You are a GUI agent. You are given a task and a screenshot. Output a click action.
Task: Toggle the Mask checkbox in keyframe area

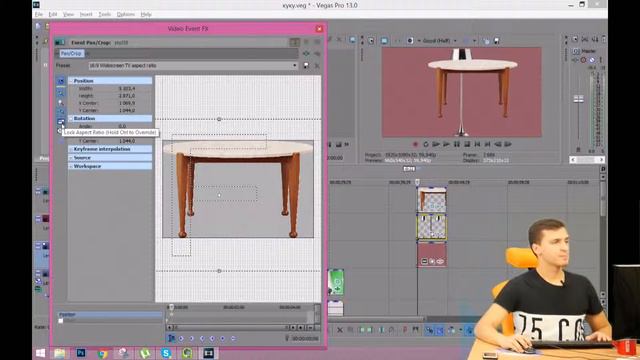[61, 321]
